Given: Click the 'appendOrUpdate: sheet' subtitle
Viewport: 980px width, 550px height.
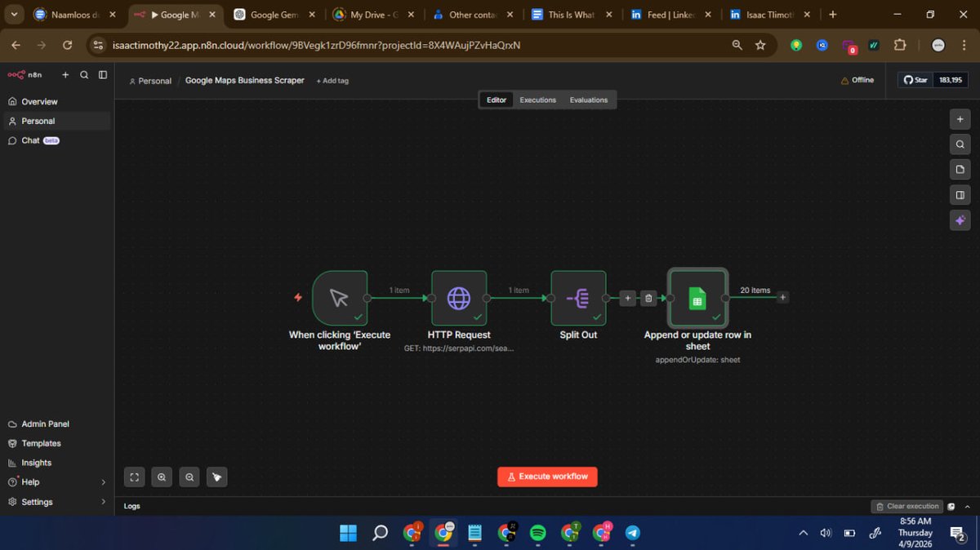Looking at the screenshot, I should (697, 360).
